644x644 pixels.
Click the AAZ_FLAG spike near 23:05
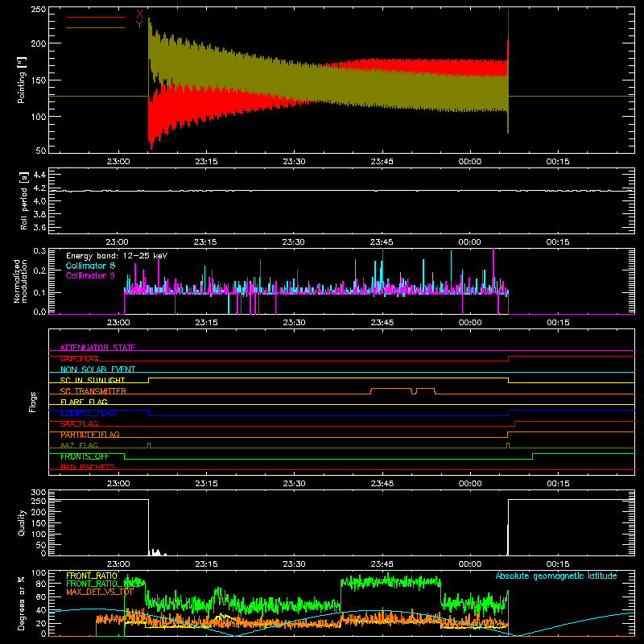click(149, 446)
